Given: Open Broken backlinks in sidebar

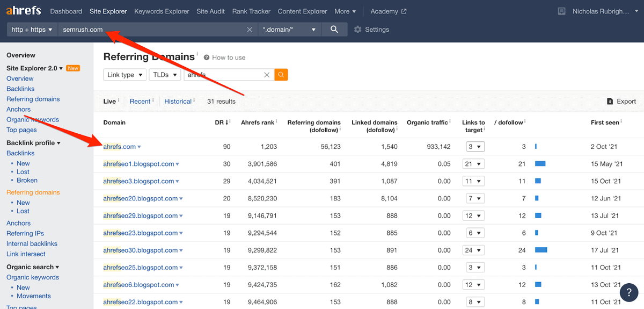Looking at the screenshot, I should [27, 180].
